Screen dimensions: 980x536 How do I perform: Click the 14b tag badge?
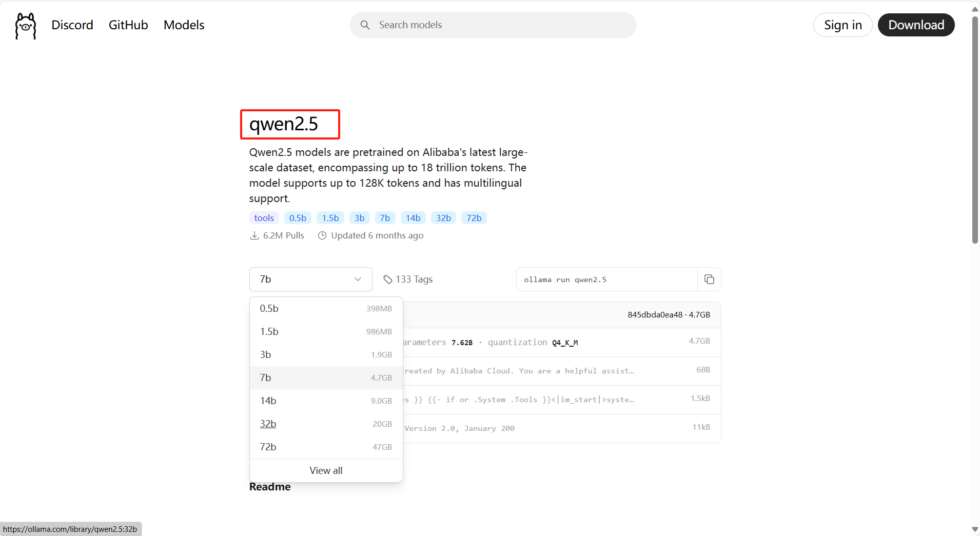pos(413,218)
